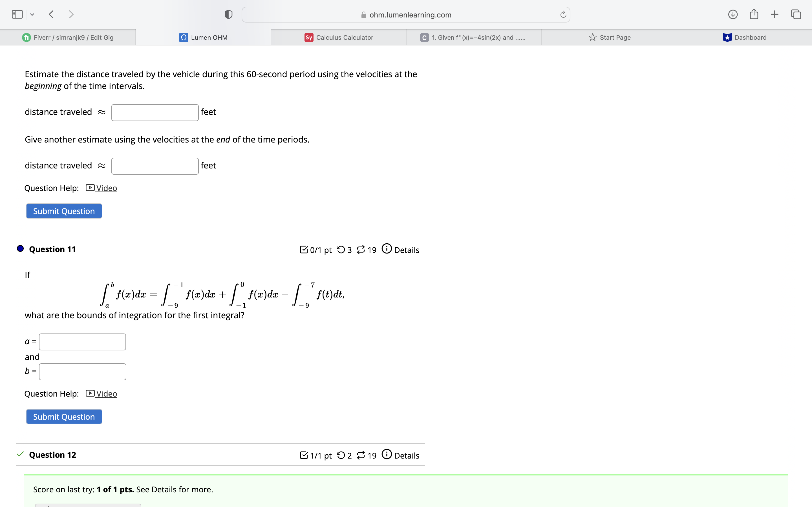The height and width of the screenshot is (507, 812).
Task: Share the current page
Action: point(754,14)
